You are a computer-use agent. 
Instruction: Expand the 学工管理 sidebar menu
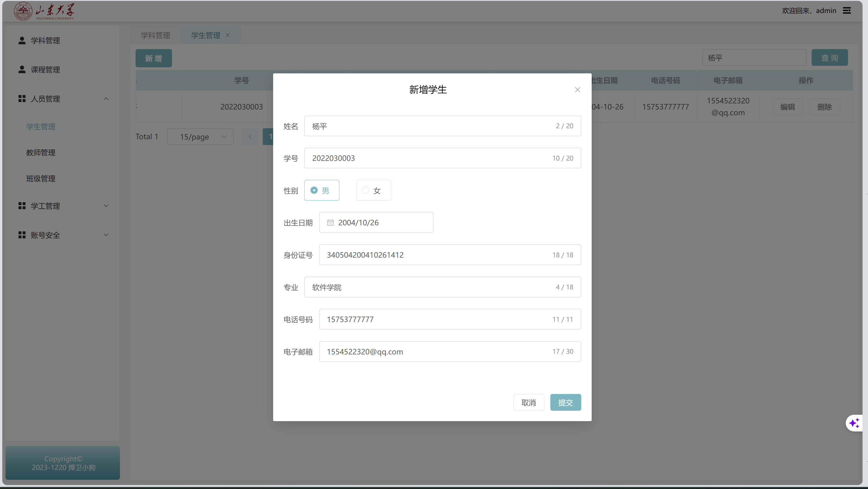coord(106,206)
